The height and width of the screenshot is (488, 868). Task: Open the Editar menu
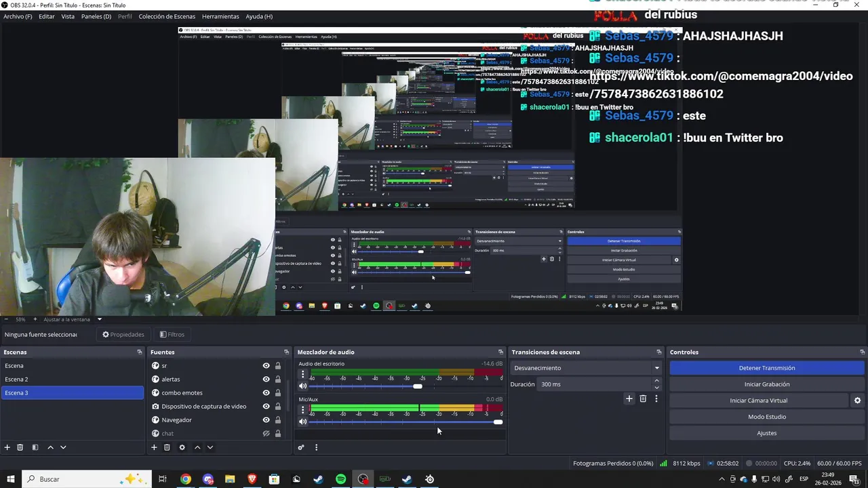pos(47,16)
